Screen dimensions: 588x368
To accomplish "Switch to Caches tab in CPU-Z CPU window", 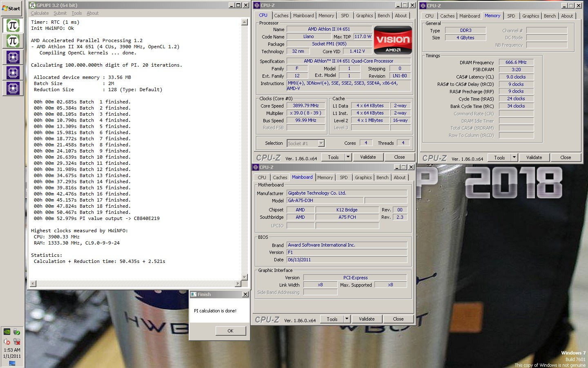I will point(281,16).
